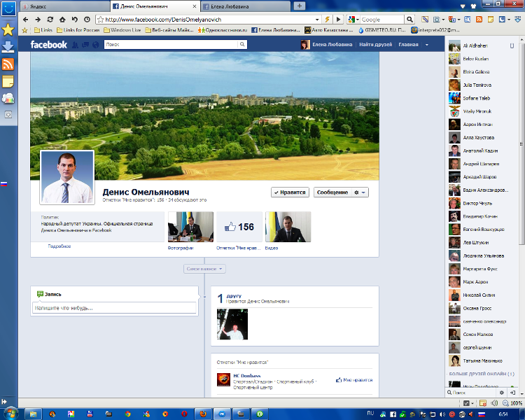
Task: Open Facebook messages icon
Action: [85, 45]
